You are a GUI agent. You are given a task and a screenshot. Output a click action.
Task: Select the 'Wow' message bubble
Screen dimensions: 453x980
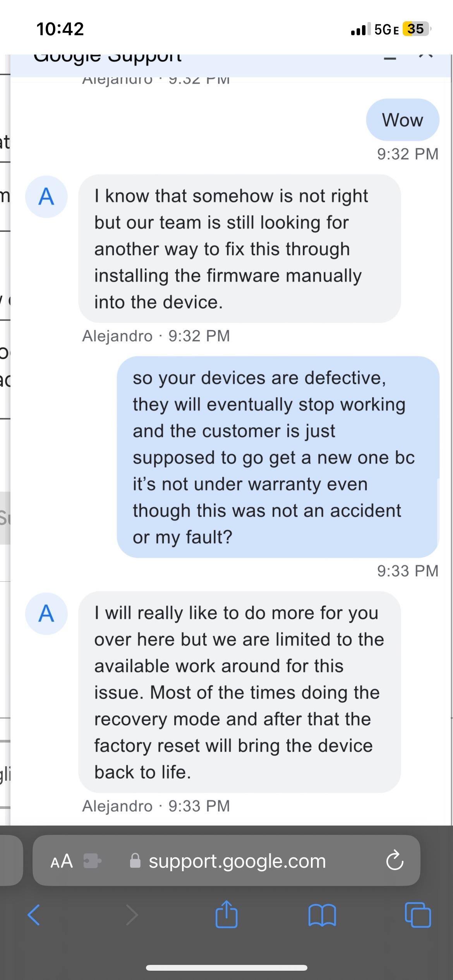point(403,120)
